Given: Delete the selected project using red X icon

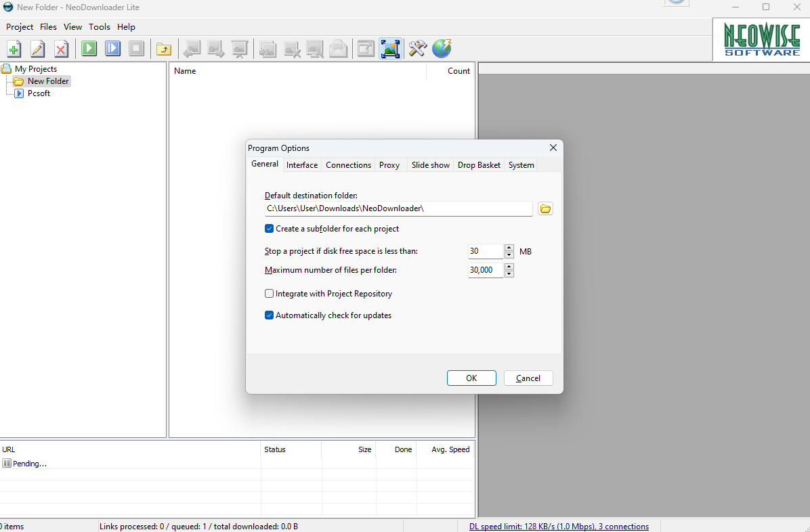Looking at the screenshot, I should click(x=61, y=48).
